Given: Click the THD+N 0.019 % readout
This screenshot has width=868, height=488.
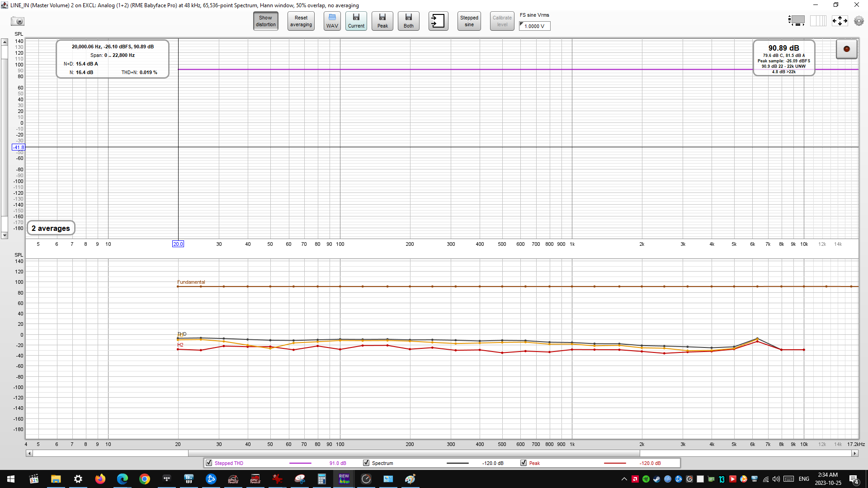Looking at the screenshot, I should (x=139, y=72).
